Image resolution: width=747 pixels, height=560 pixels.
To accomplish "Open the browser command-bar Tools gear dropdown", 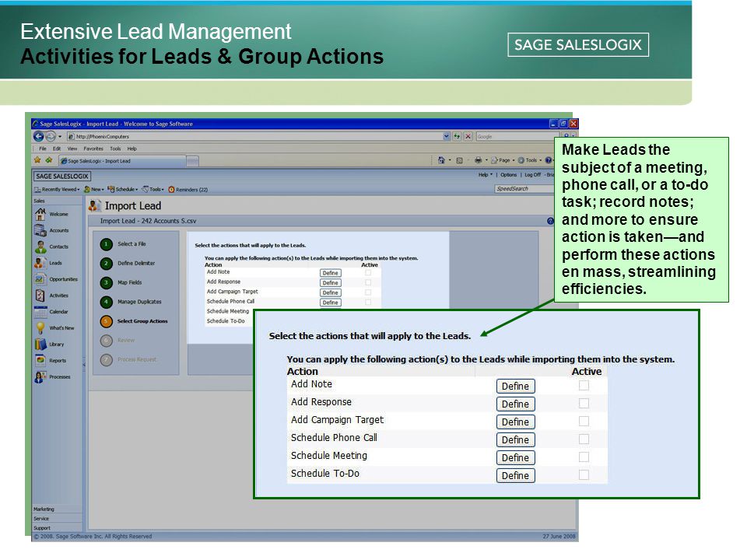I will (530, 160).
